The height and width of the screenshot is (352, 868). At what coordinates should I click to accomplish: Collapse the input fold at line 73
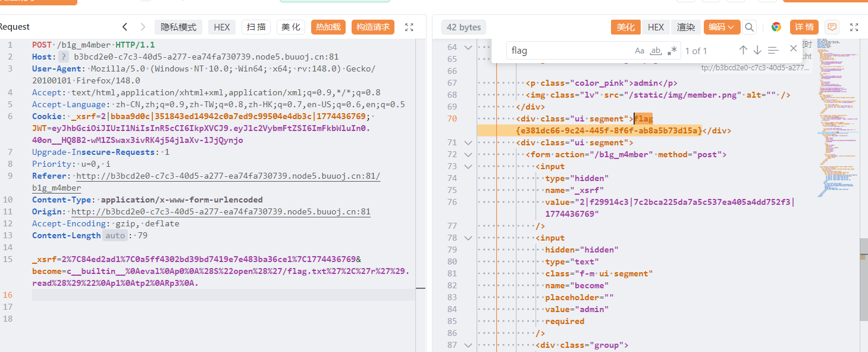468,166
